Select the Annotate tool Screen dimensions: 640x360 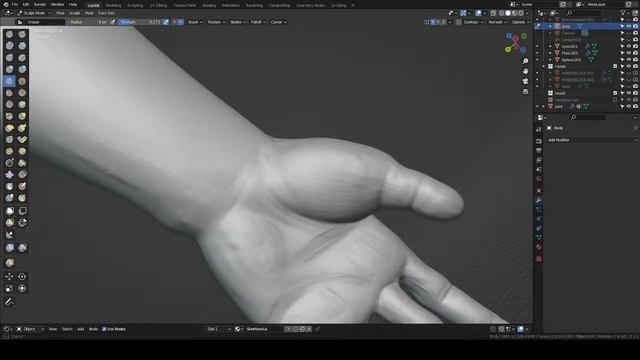click(9, 302)
